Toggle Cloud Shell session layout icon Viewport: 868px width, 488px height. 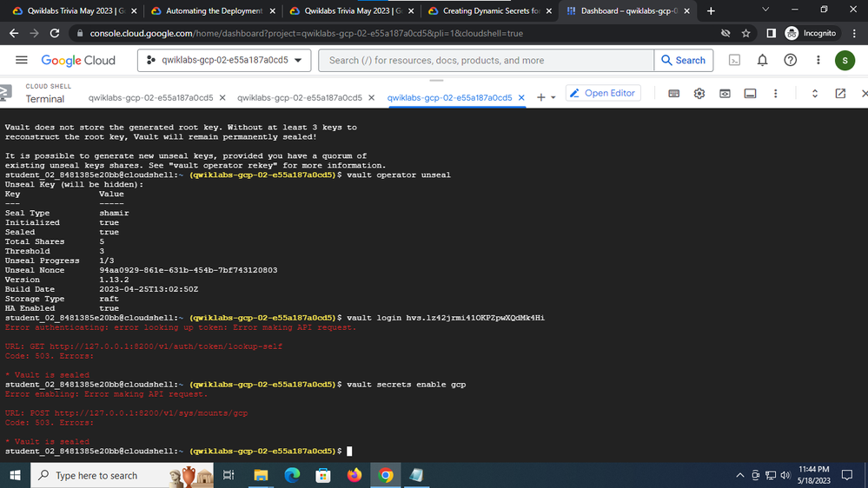750,94
